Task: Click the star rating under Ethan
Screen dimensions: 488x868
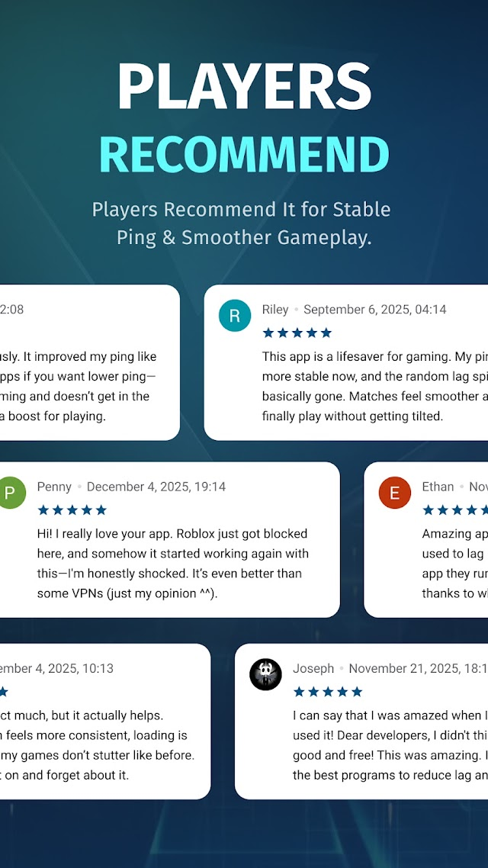Action: point(454,510)
